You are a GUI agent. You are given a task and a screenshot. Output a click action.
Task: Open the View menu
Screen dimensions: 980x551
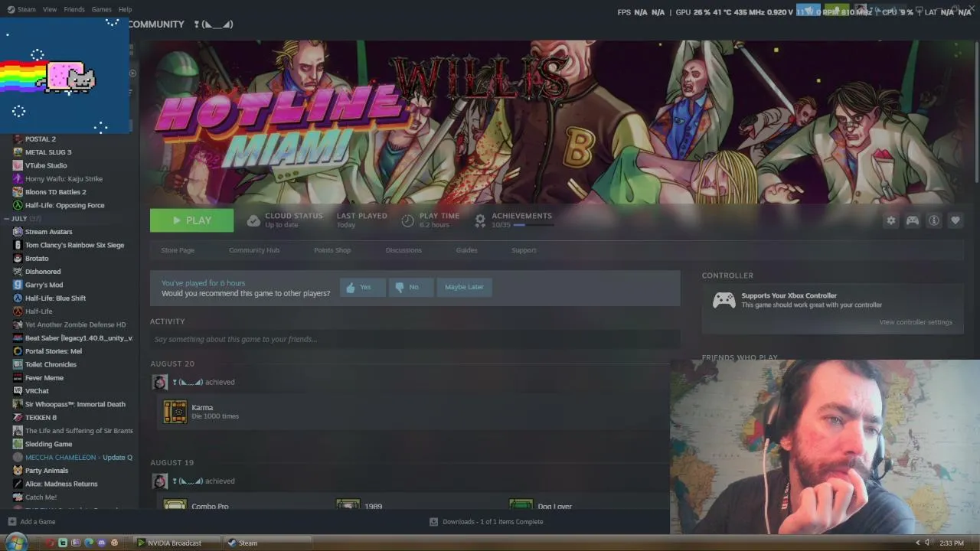point(50,10)
